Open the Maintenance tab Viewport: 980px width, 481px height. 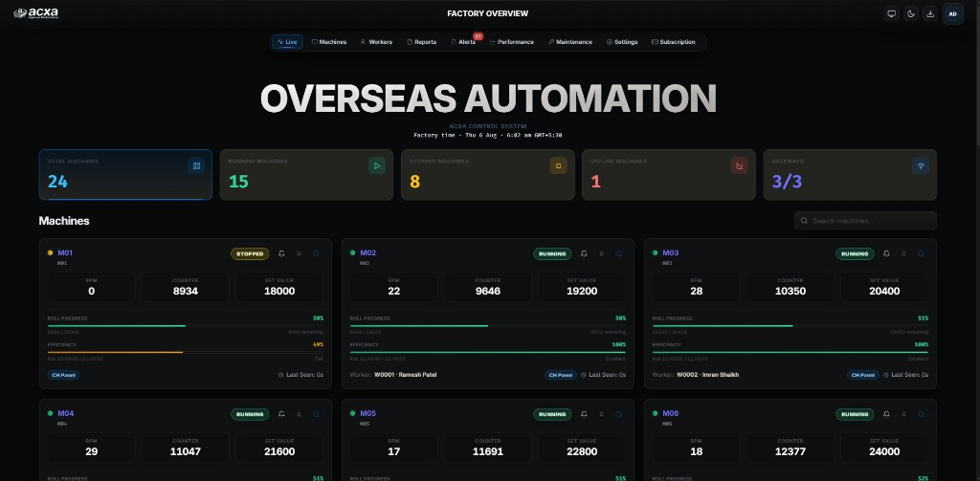pyautogui.click(x=570, y=42)
